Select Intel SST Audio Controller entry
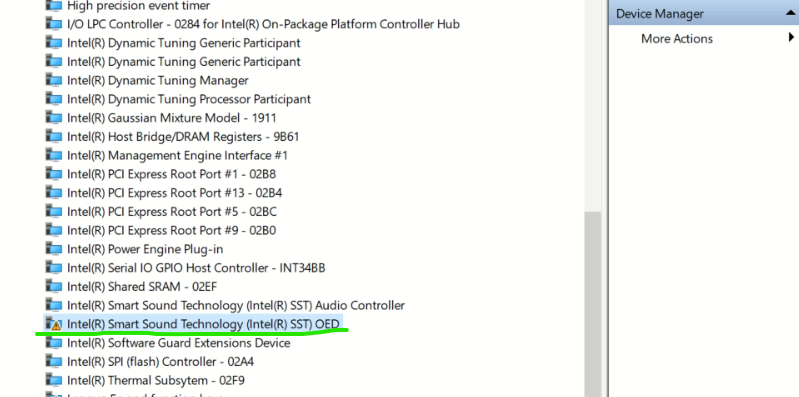799x397 pixels. pyautogui.click(x=235, y=305)
